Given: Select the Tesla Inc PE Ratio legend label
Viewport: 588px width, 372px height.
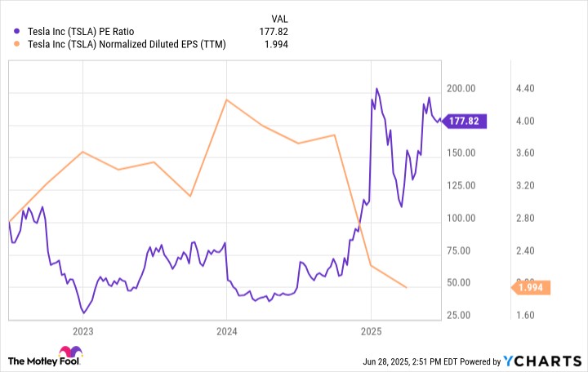Looking at the screenshot, I should (x=81, y=32).
